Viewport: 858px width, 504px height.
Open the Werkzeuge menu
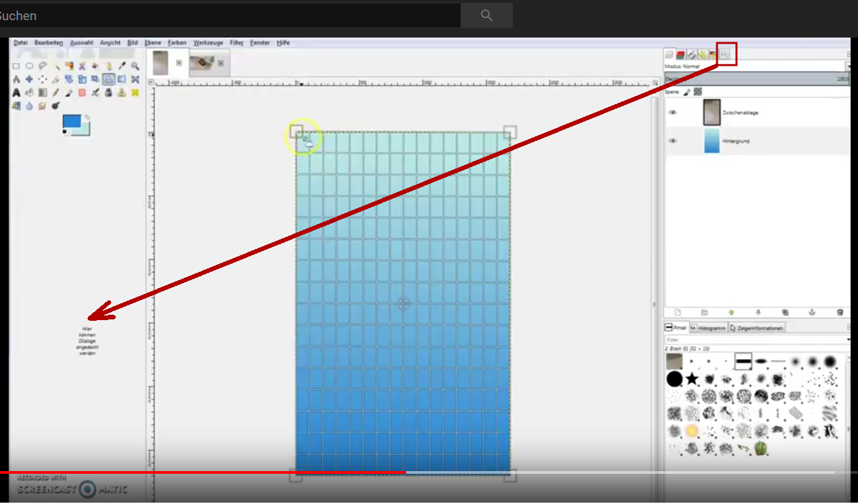pos(208,43)
